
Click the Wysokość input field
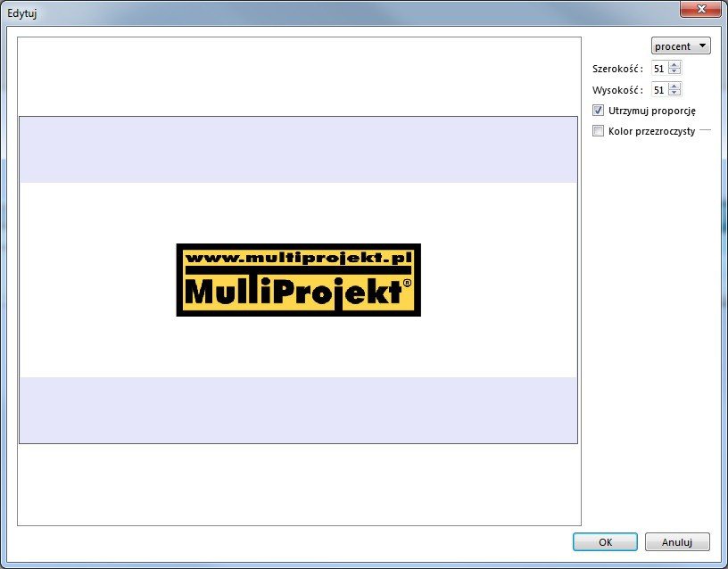[x=660, y=89]
